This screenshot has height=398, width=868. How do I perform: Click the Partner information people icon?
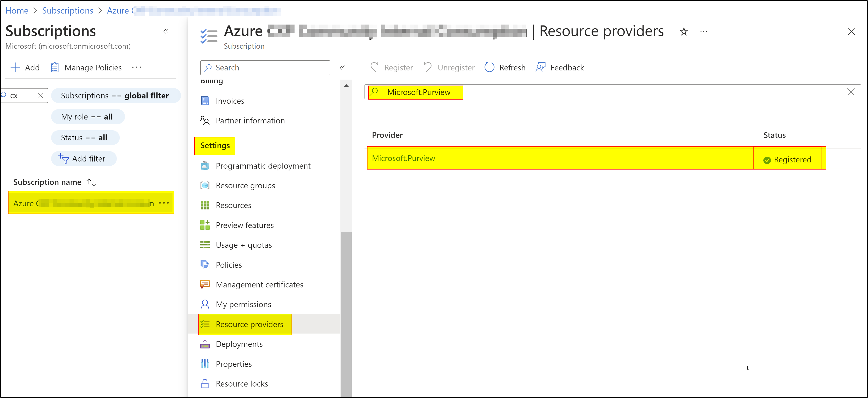pos(205,120)
